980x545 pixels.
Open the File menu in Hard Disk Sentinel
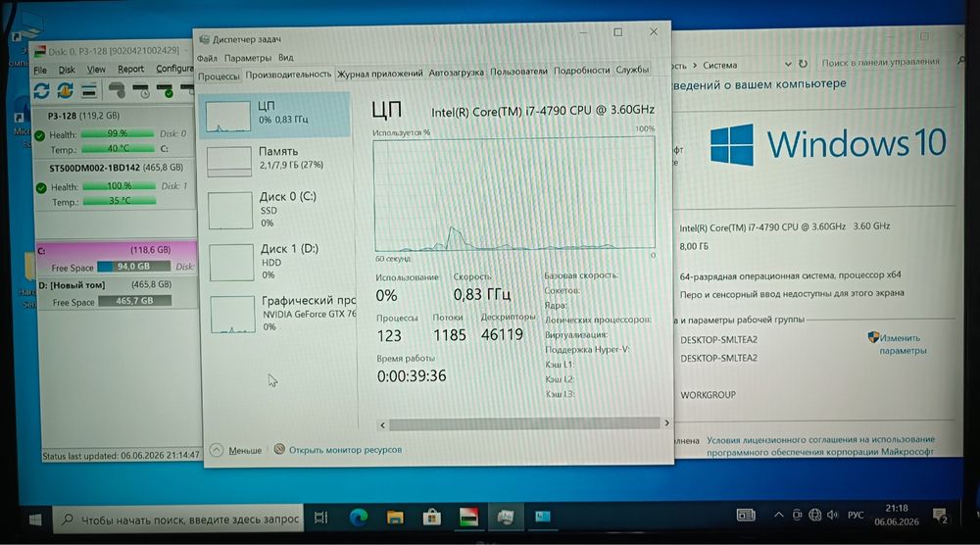(40, 70)
